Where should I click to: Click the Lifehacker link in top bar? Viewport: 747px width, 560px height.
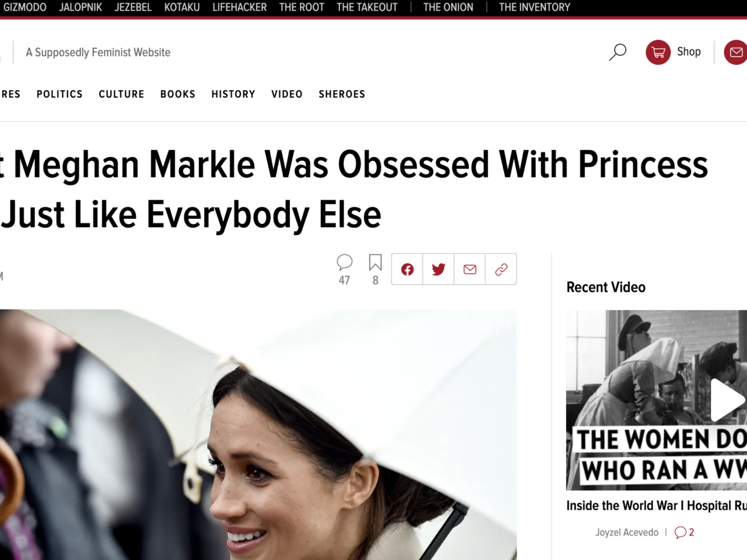[240, 8]
